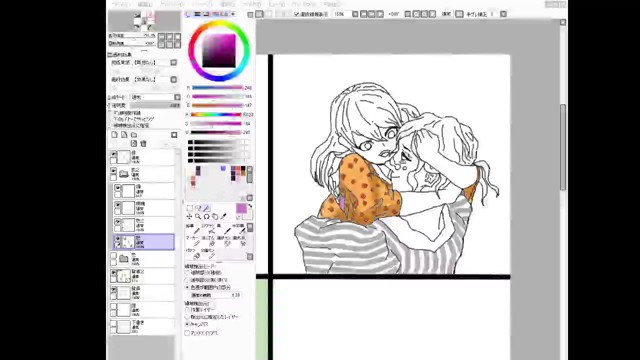This screenshot has width=640, height=360.
Task: Select the highlighted purple layer thumbnail
Action: [x=128, y=242]
